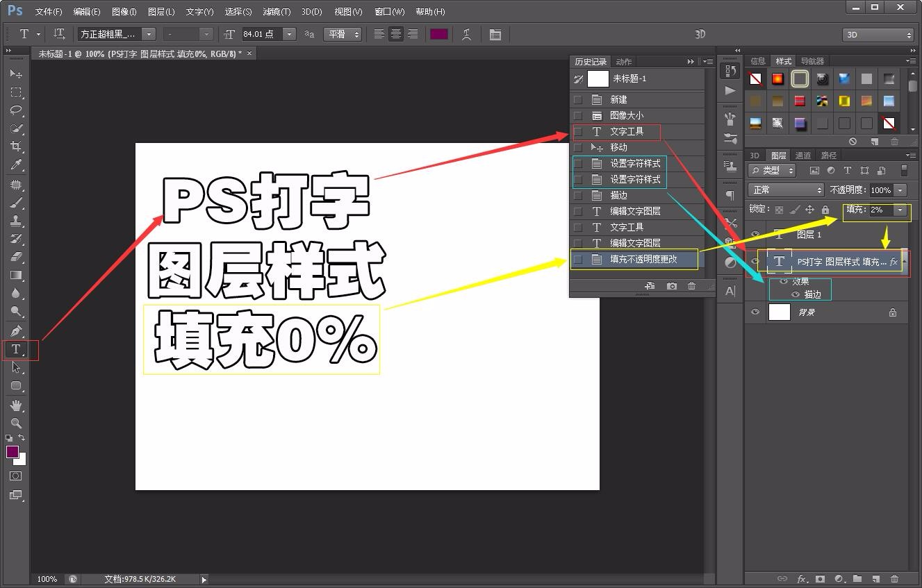
Task: Open the 不透明度 opacity slider dropdown
Action: tap(900, 190)
